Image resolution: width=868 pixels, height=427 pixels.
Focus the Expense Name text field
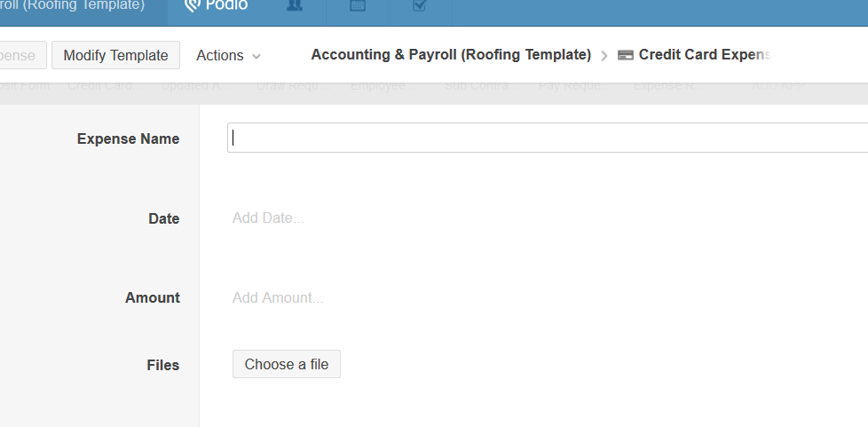pos(547,138)
